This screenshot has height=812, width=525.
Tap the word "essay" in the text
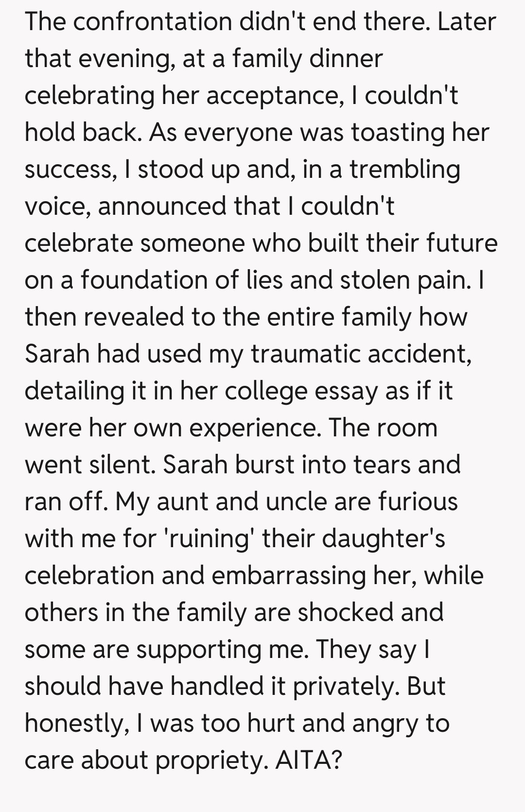(344, 391)
